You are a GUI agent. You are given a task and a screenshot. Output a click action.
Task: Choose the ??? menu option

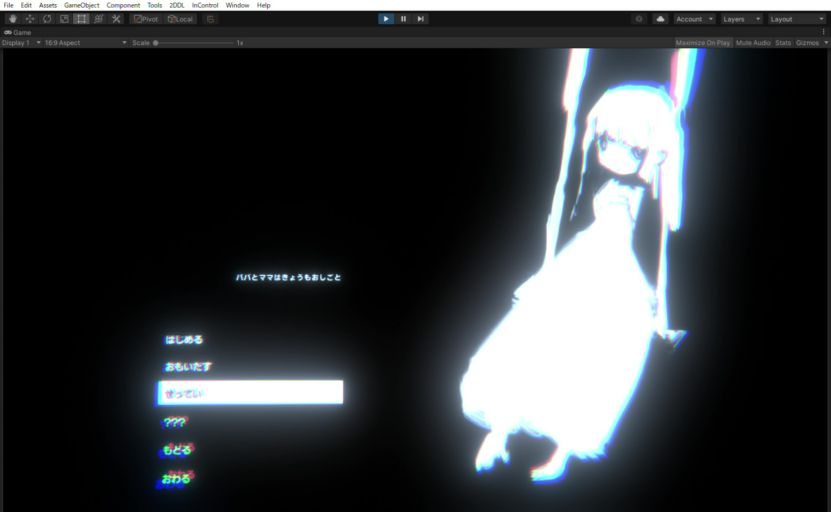[x=175, y=422]
